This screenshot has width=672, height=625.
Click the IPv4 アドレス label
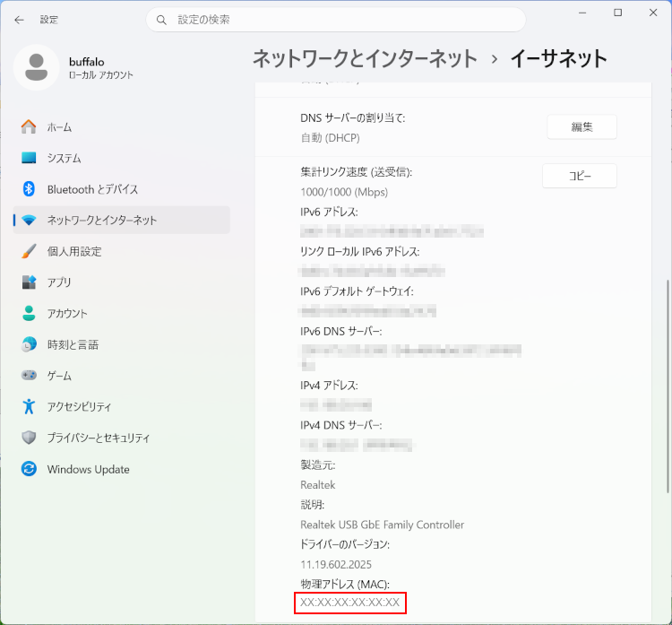click(329, 386)
